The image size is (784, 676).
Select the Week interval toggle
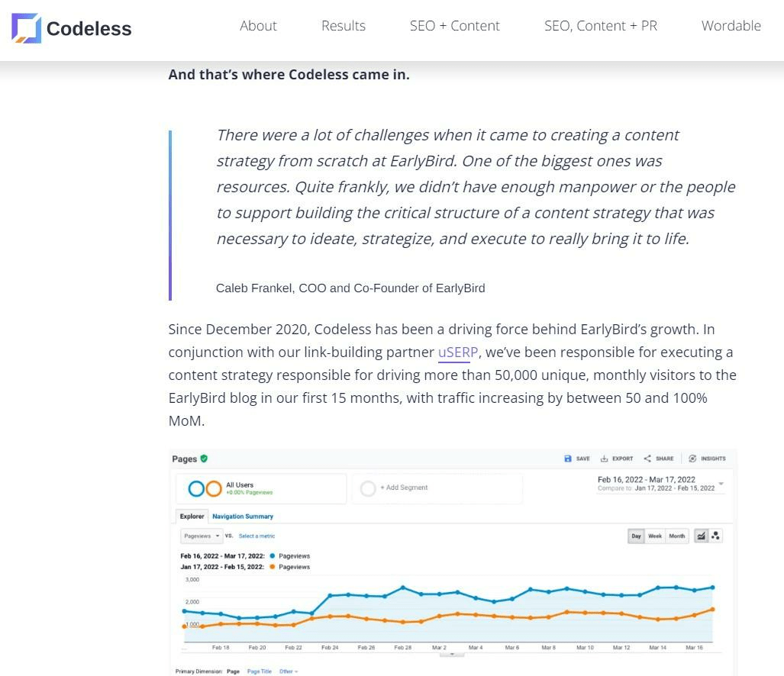[655, 536]
